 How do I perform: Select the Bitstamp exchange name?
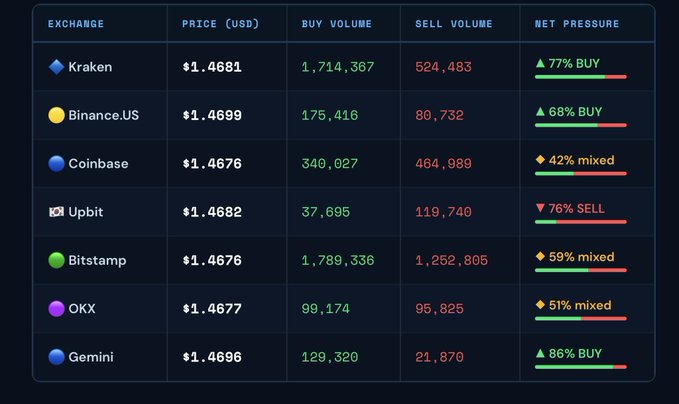point(97,261)
